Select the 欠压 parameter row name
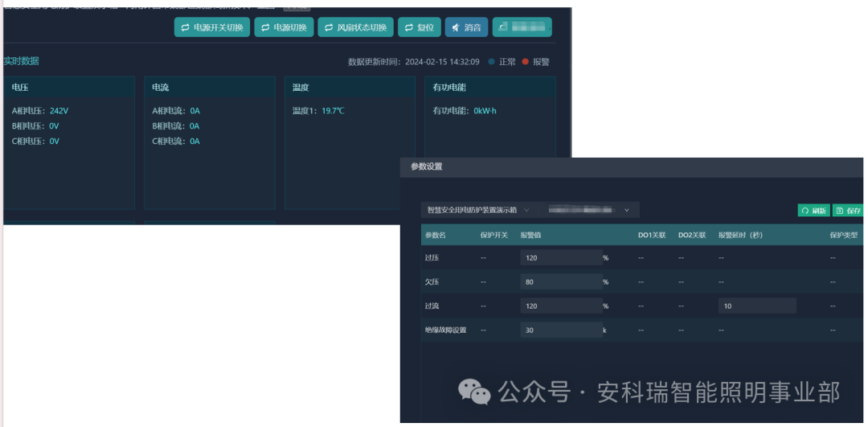Image resolution: width=868 pixels, height=427 pixels. pos(432,282)
